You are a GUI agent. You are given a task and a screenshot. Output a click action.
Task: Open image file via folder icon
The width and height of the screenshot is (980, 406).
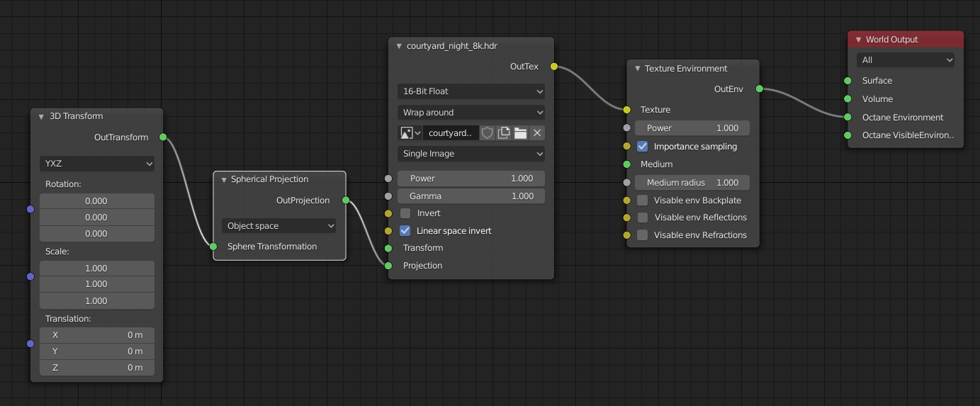click(x=520, y=133)
